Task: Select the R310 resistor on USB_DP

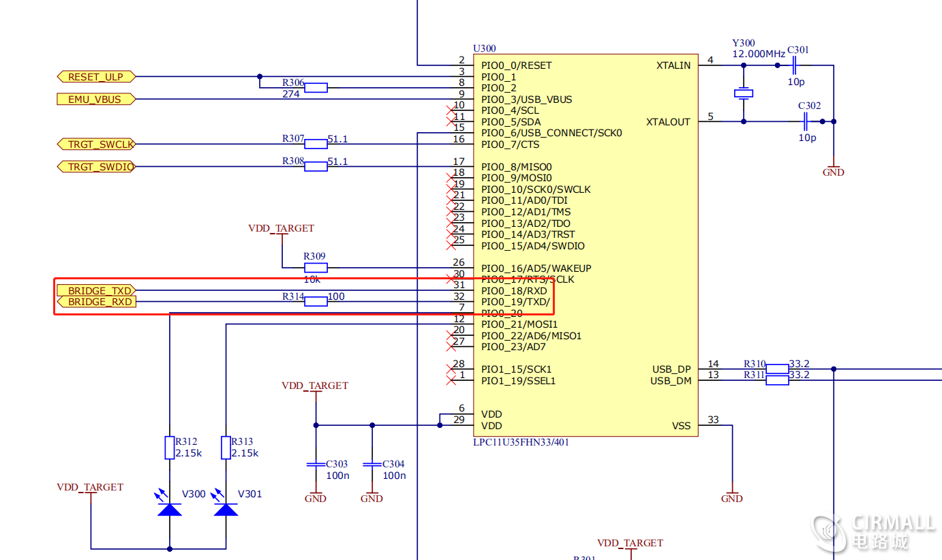Action: click(x=777, y=369)
